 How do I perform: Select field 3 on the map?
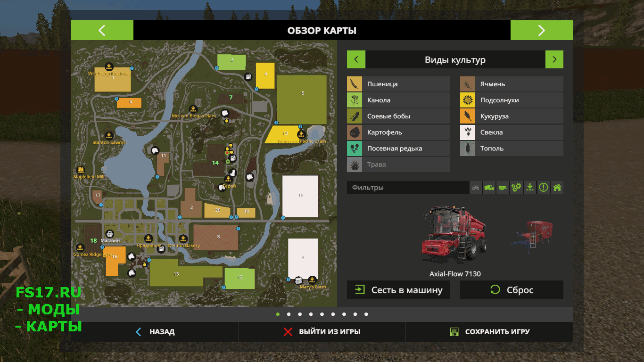[x=231, y=62]
